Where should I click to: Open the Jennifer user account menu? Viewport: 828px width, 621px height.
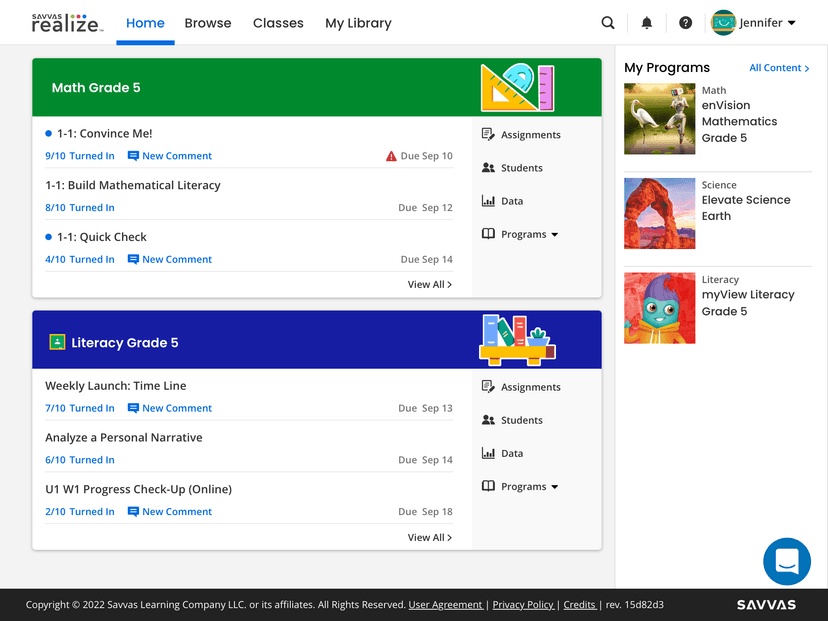754,23
